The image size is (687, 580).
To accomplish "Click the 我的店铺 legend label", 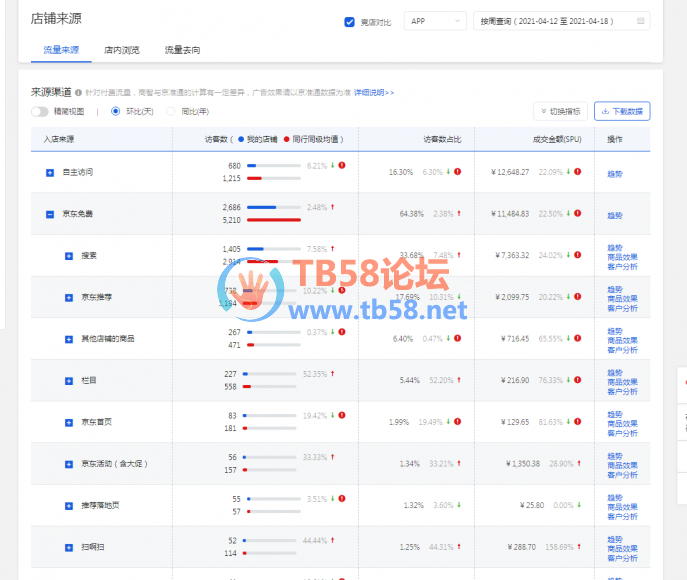I will (x=262, y=139).
